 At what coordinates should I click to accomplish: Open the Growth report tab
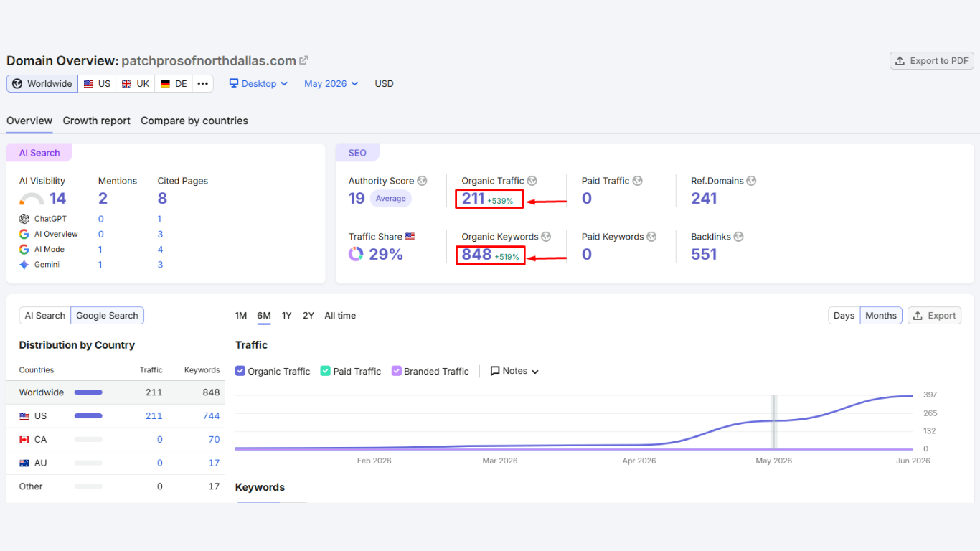tap(97, 121)
